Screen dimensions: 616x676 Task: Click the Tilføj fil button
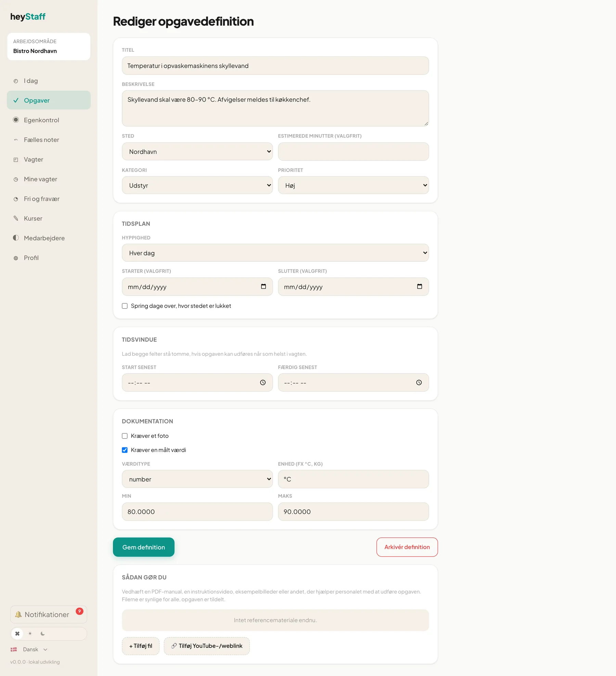tap(141, 646)
